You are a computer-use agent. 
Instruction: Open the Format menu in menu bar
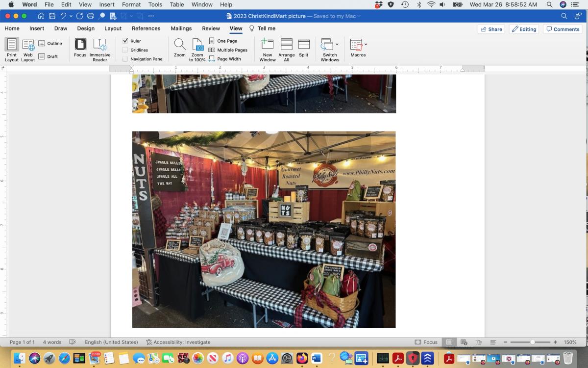click(x=131, y=4)
